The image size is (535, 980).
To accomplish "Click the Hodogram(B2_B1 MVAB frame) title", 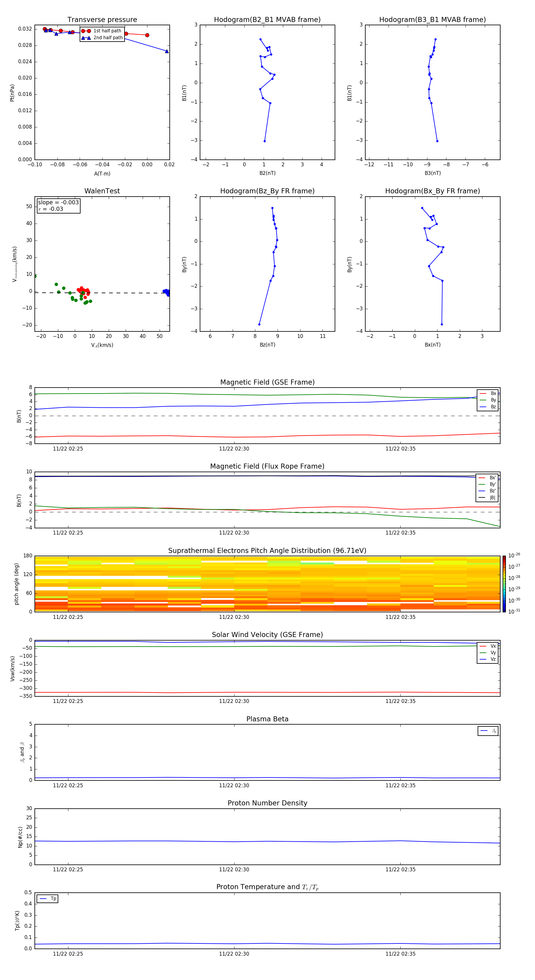I will pos(267,20).
